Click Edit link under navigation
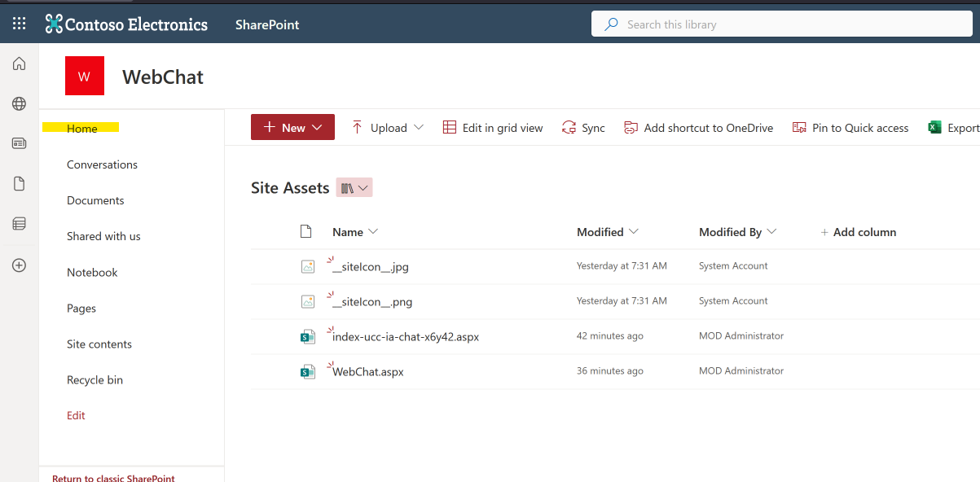Screen dimensions: 980x482 [x=76, y=415]
